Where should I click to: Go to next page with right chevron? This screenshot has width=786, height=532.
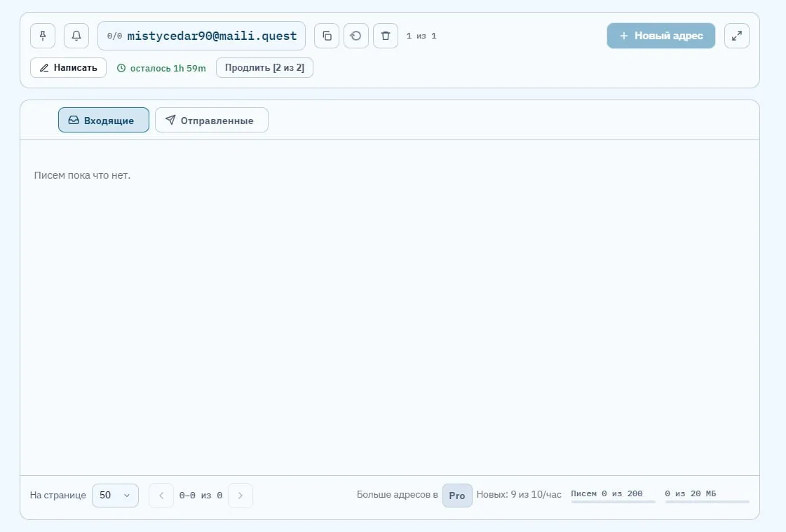[240, 496]
